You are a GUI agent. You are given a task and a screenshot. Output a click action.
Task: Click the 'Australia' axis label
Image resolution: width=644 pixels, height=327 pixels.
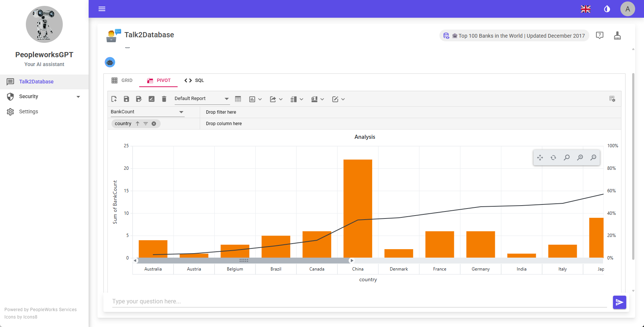(x=153, y=269)
